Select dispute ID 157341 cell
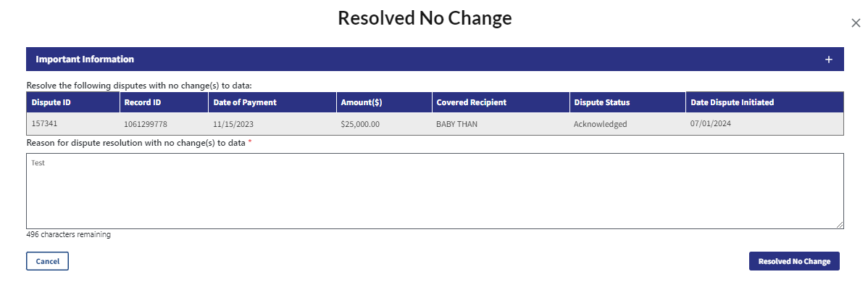The height and width of the screenshot is (285, 868). coord(73,124)
